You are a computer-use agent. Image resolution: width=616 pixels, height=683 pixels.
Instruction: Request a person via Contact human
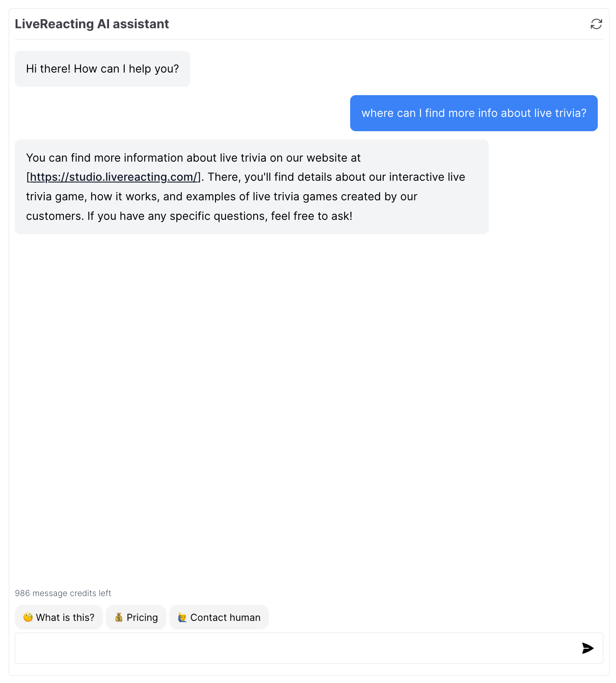pos(219,617)
